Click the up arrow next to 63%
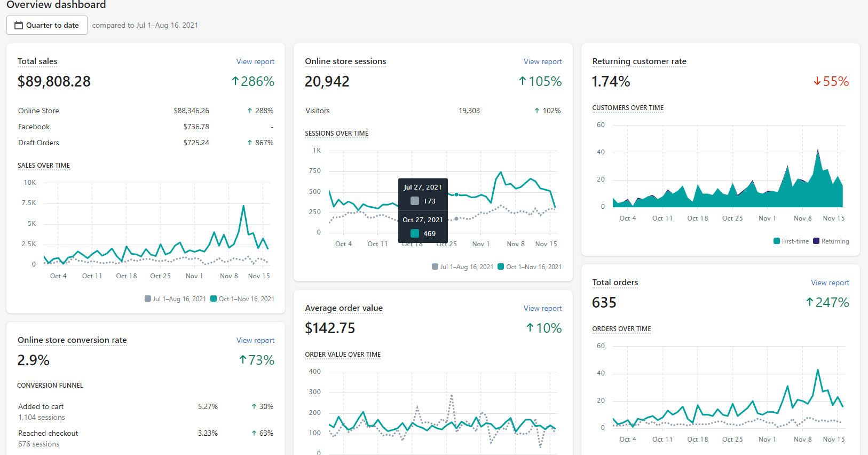The width and height of the screenshot is (868, 455). pyautogui.click(x=254, y=433)
